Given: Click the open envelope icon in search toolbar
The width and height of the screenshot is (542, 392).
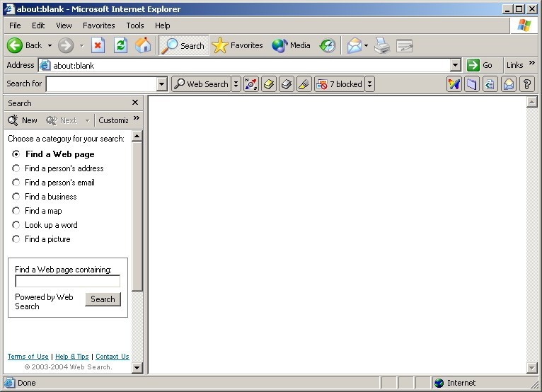Looking at the screenshot, I should click(509, 84).
